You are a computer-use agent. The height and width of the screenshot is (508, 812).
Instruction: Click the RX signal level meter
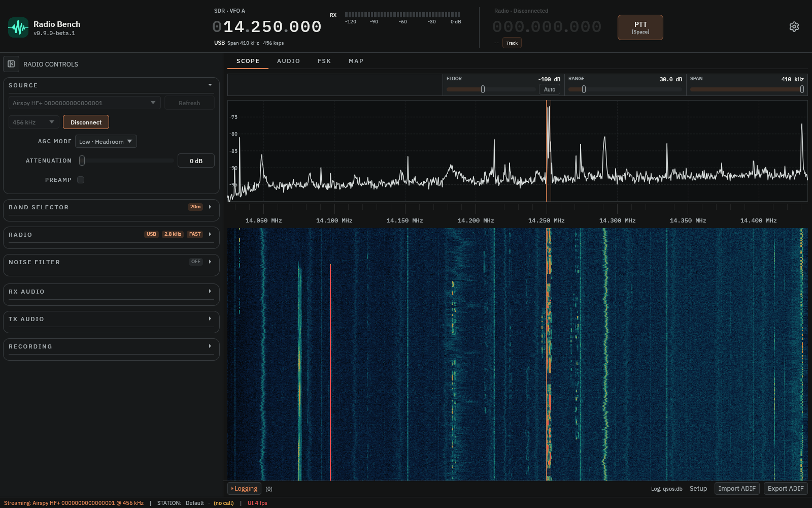[x=402, y=15]
